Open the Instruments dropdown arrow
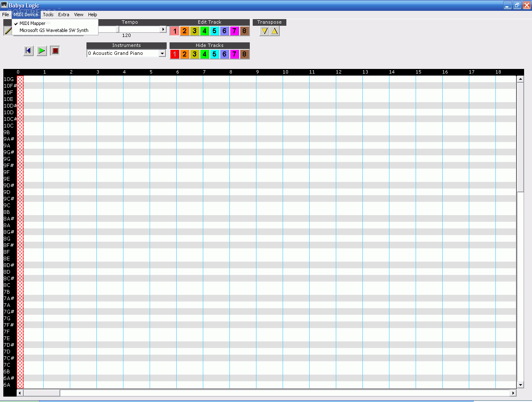This screenshot has width=532, height=402. [x=162, y=54]
